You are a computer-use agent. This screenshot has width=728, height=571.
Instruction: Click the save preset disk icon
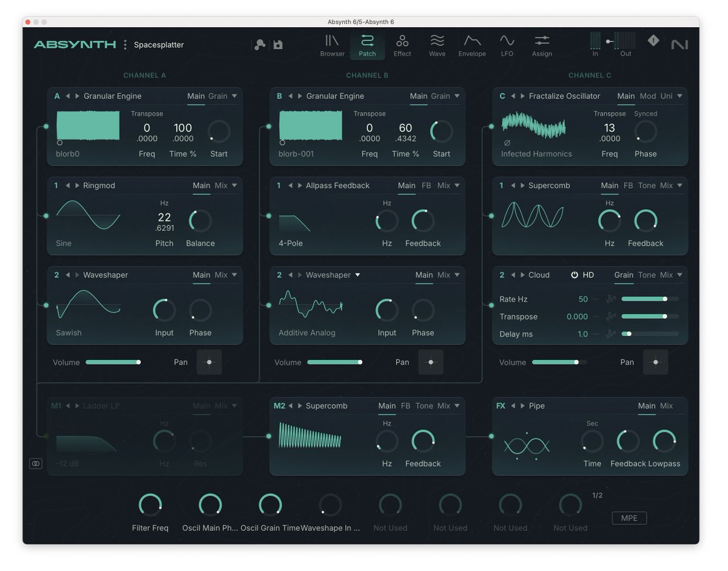pos(278,44)
